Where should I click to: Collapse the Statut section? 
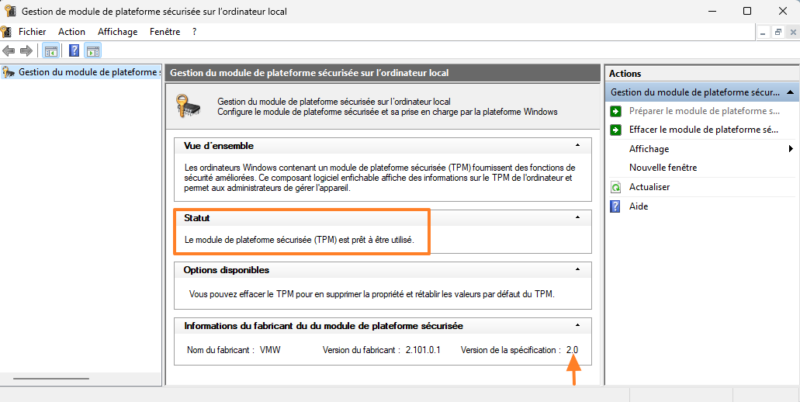pyautogui.click(x=578, y=217)
